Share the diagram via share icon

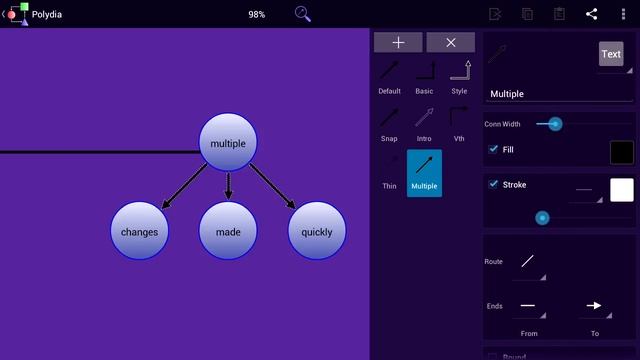point(591,14)
